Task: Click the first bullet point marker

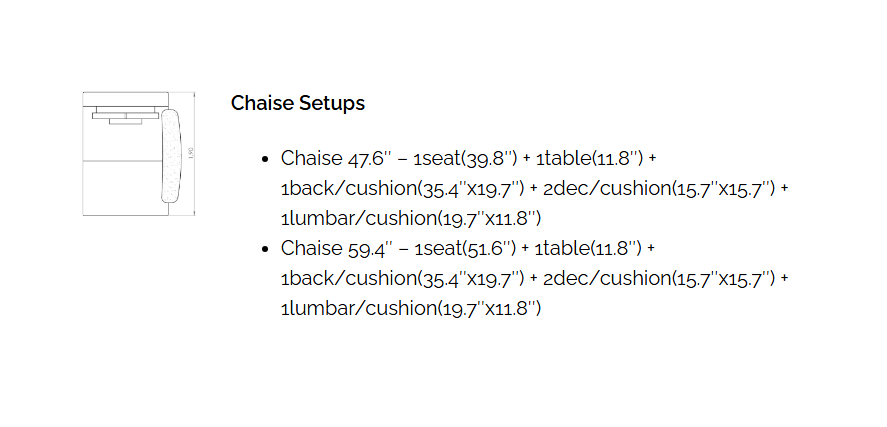Action: [x=265, y=159]
